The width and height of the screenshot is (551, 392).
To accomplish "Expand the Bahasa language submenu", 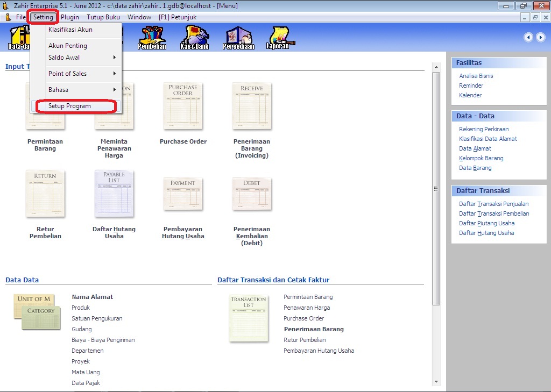I will pos(82,90).
